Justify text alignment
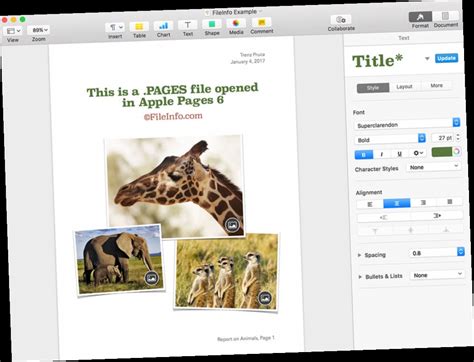The width and height of the screenshot is (474, 362). [x=449, y=202]
